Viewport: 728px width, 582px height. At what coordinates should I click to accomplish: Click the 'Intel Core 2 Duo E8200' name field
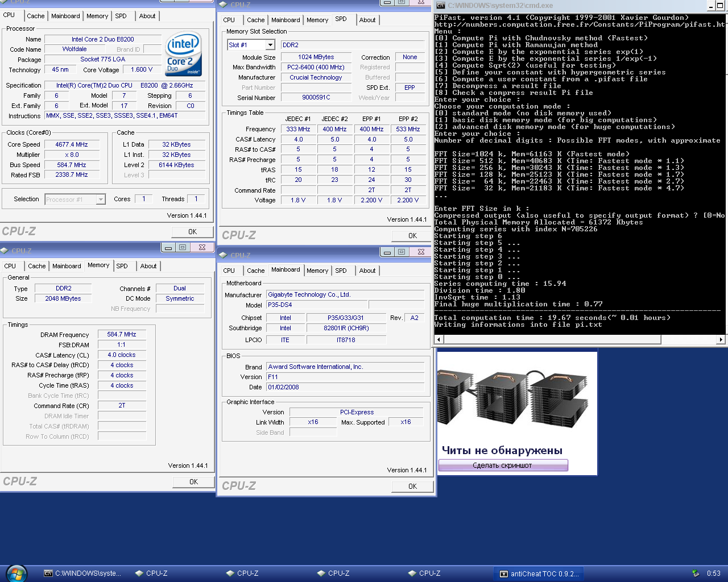pyautogui.click(x=103, y=39)
